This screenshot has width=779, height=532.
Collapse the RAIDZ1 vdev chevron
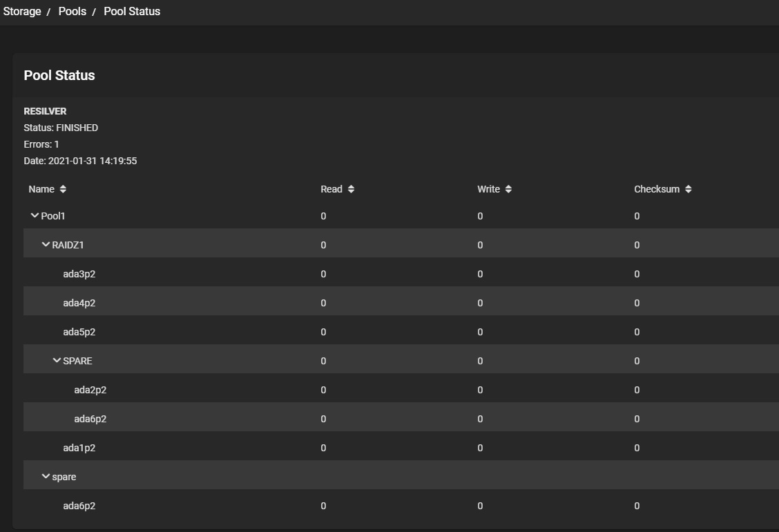click(x=46, y=245)
